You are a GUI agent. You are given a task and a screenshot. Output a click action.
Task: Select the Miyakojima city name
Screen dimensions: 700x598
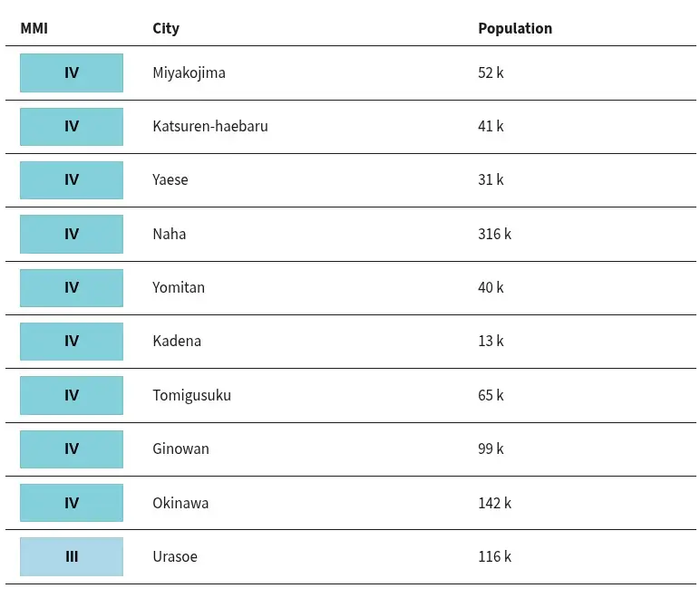[x=189, y=72]
